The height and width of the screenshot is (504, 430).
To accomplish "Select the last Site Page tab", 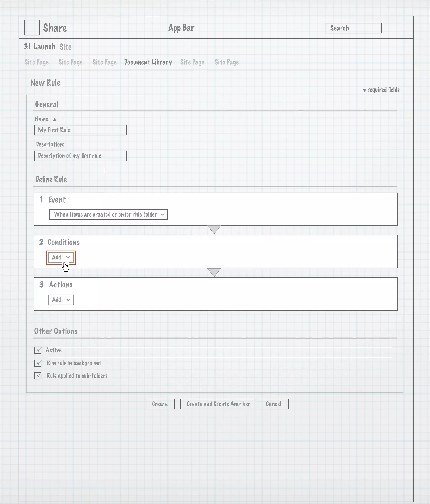I will pyautogui.click(x=226, y=62).
